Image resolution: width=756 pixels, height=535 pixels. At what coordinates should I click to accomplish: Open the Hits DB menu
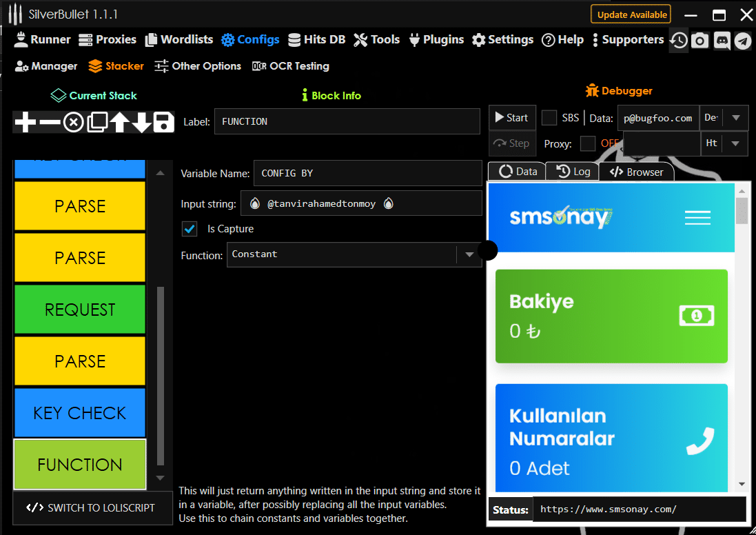[x=317, y=39]
